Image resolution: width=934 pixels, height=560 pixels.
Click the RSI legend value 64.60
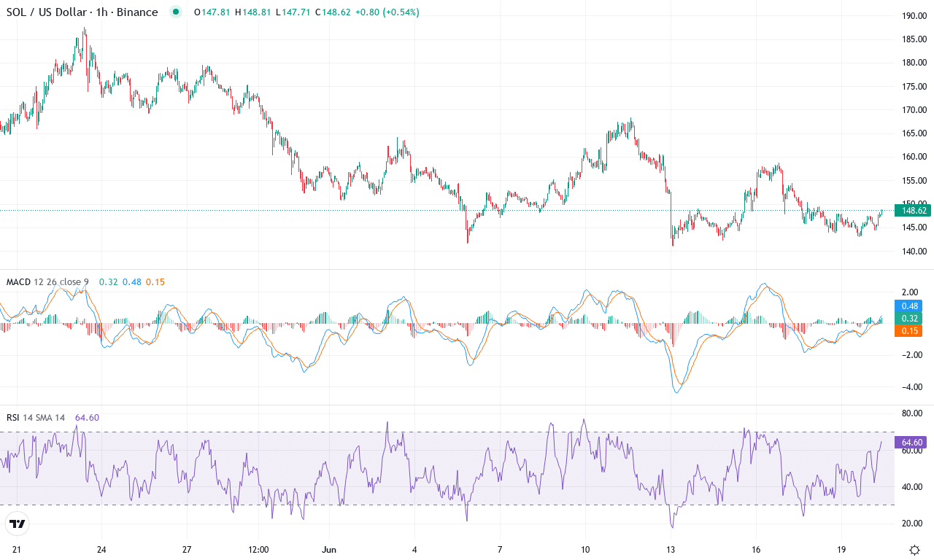87,418
